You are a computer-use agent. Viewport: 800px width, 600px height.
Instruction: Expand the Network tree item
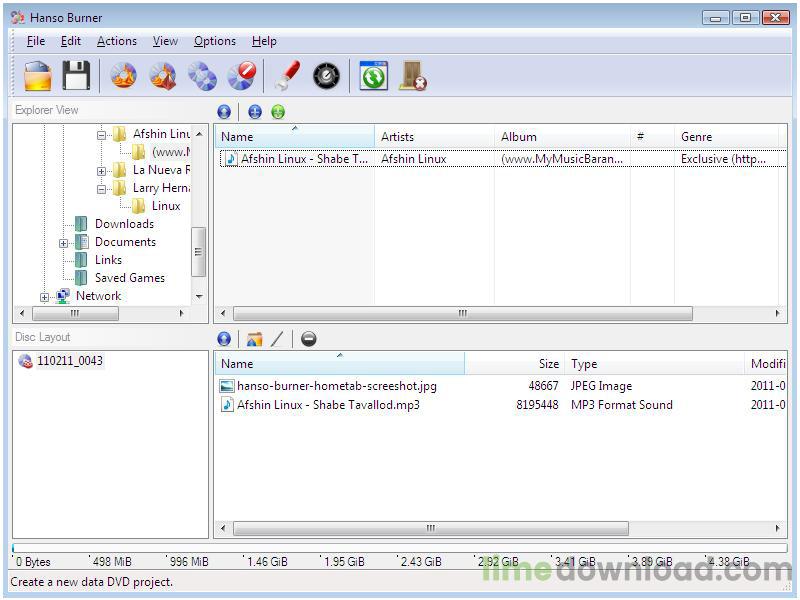point(45,296)
